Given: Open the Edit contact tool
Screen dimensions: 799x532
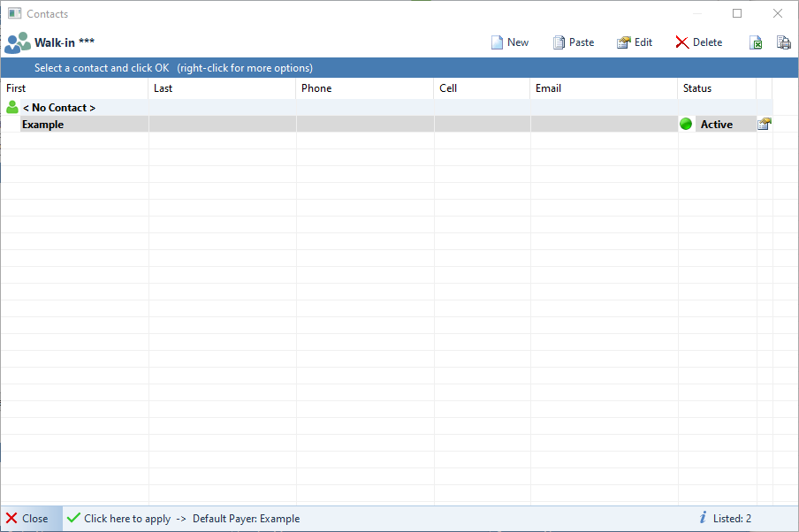Looking at the screenshot, I should click(x=635, y=42).
